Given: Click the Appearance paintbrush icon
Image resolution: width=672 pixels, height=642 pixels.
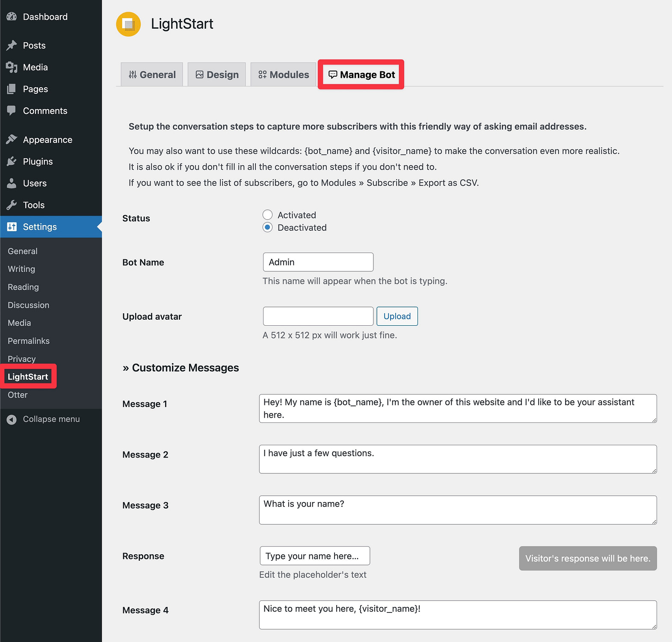Looking at the screenshot, I should [x=12, y=140].
